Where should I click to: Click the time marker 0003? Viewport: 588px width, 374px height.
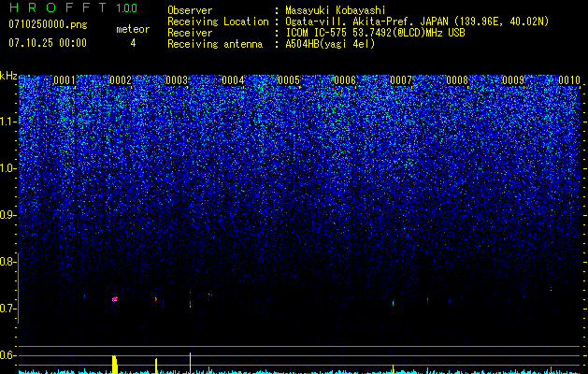[x=177, y=80]
